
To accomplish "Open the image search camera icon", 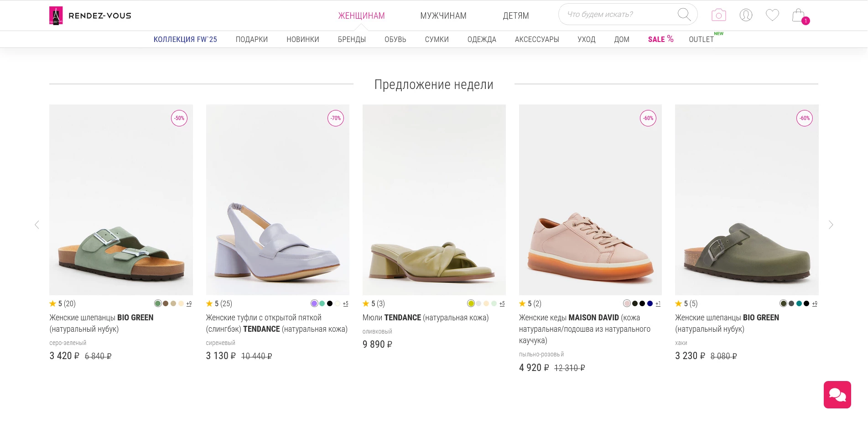I will 718,15.
